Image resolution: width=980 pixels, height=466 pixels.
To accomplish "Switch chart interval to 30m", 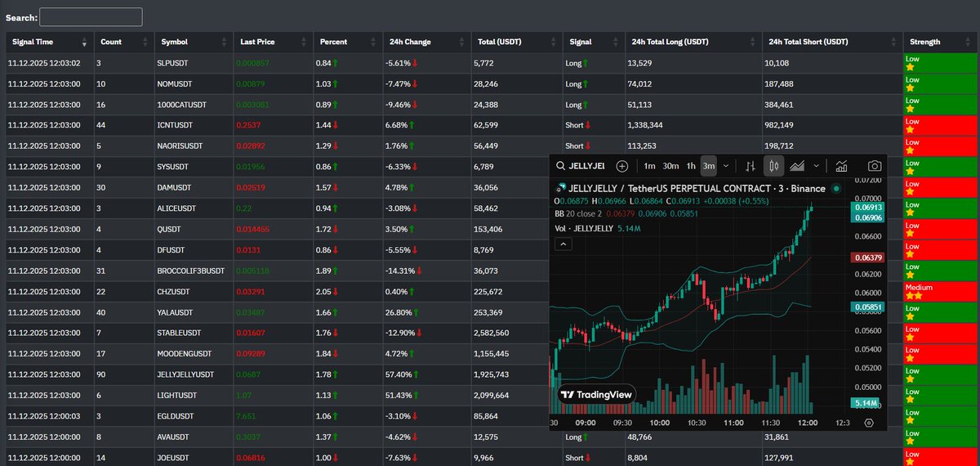I will (x=670, y=166).
